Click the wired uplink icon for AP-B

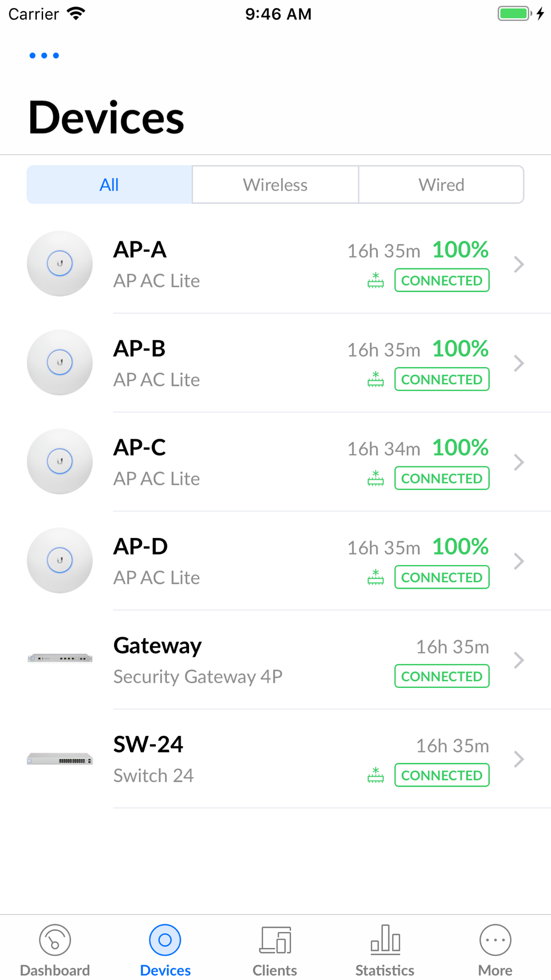click(376, 379)
